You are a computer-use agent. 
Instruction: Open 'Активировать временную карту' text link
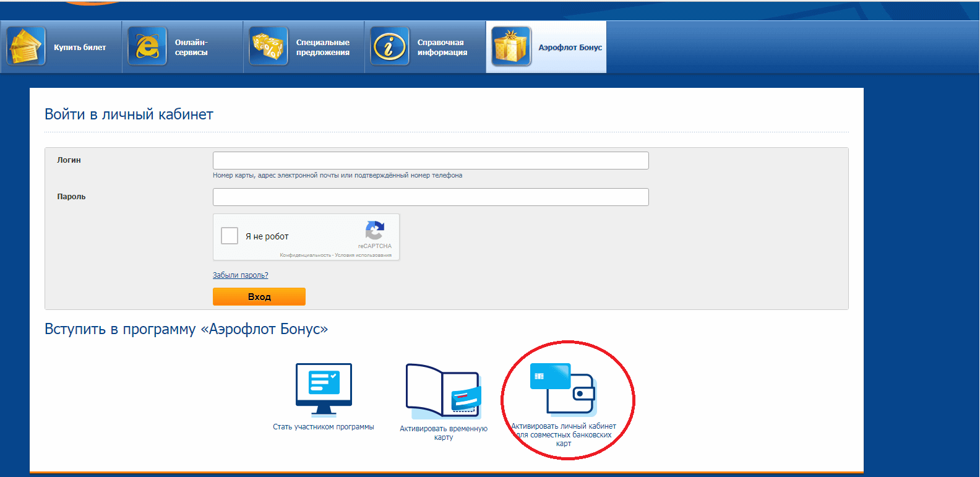coord(444,432)
